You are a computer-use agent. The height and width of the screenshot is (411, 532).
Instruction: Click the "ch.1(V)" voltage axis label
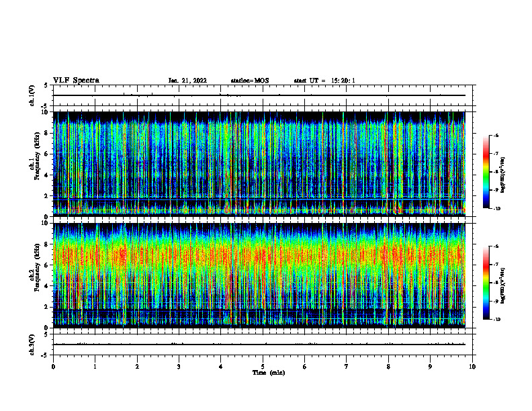pyautogui.click(x=32, y=95)
